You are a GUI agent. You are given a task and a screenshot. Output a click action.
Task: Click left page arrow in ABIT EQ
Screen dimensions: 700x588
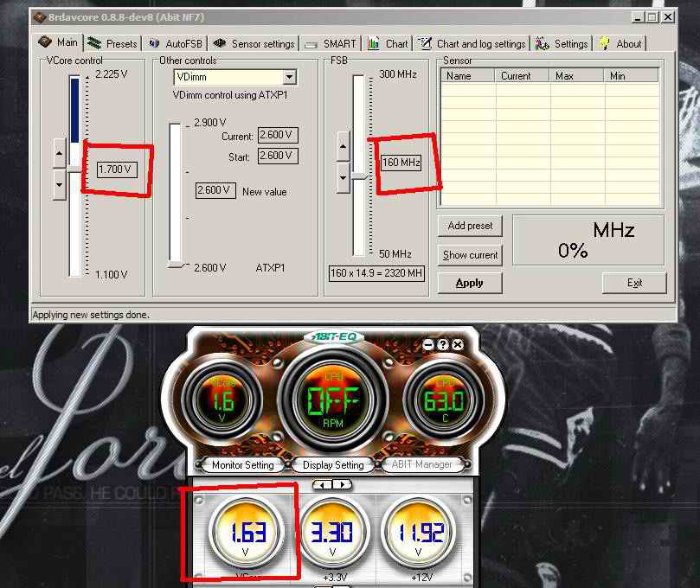[x=324, y=484]
